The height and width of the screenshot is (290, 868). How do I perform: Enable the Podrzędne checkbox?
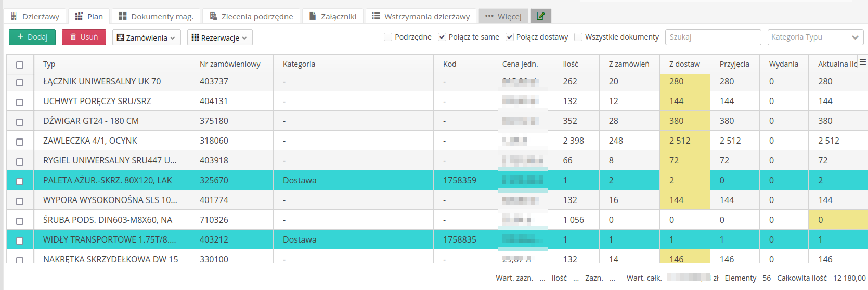(388, 37)
